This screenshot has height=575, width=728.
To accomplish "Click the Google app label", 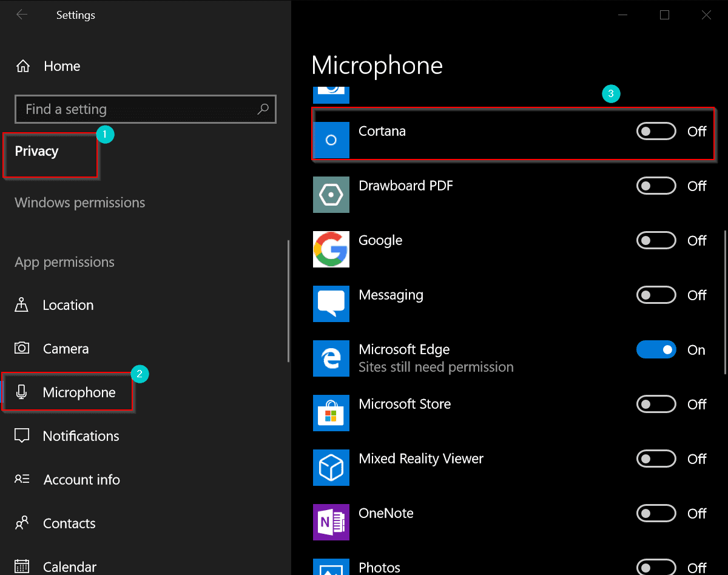I will 380,241.
